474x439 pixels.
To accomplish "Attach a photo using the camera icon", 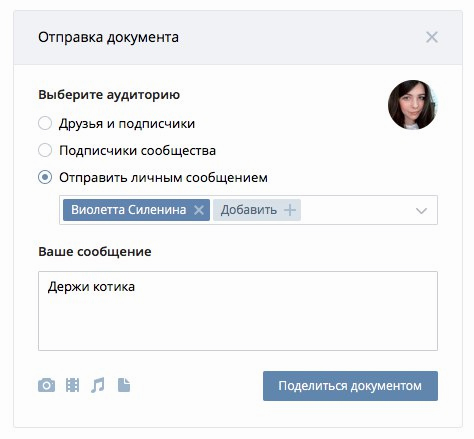I will click(x=46, y=385).
